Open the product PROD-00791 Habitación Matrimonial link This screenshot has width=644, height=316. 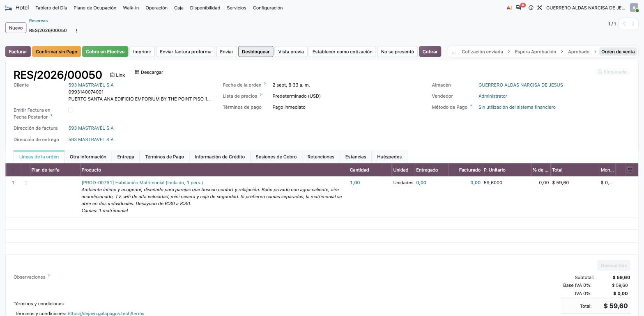pos(142,183)
